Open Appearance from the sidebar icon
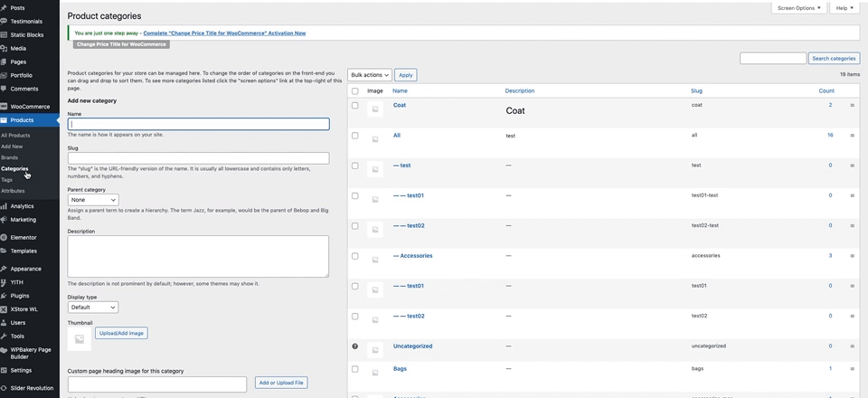This screenshot has height=398, width=868. (x=5, y=269)
